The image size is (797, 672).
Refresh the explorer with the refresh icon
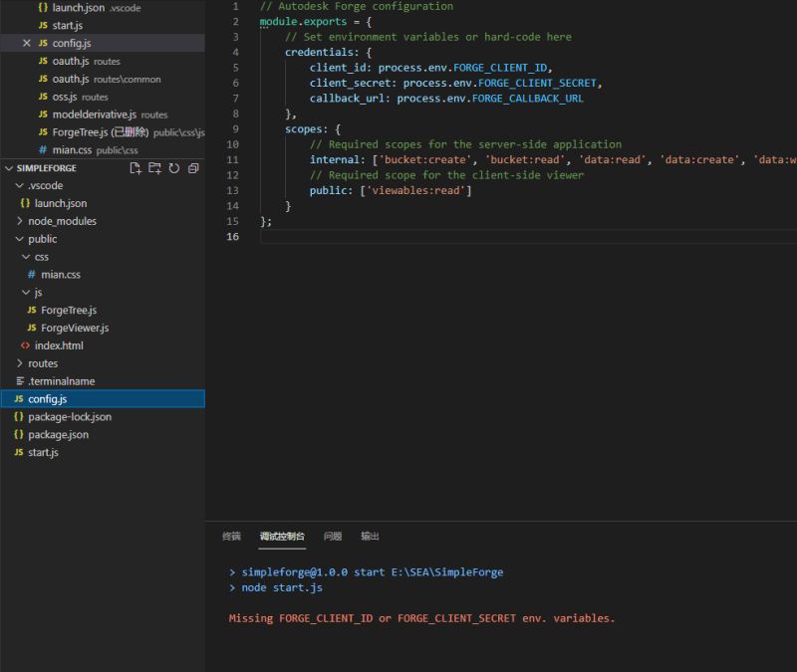[173, 168]
